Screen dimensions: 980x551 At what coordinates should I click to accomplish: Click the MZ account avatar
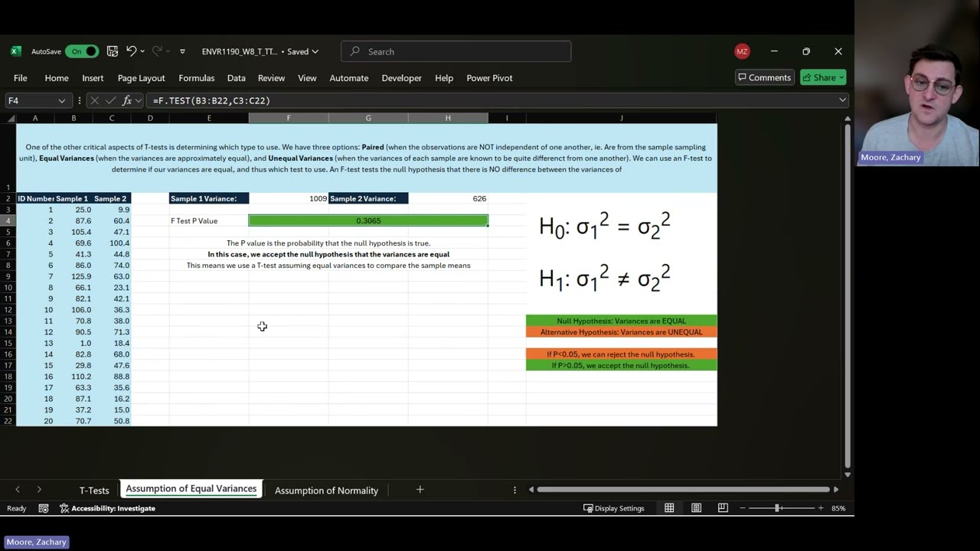click(741, 51)
